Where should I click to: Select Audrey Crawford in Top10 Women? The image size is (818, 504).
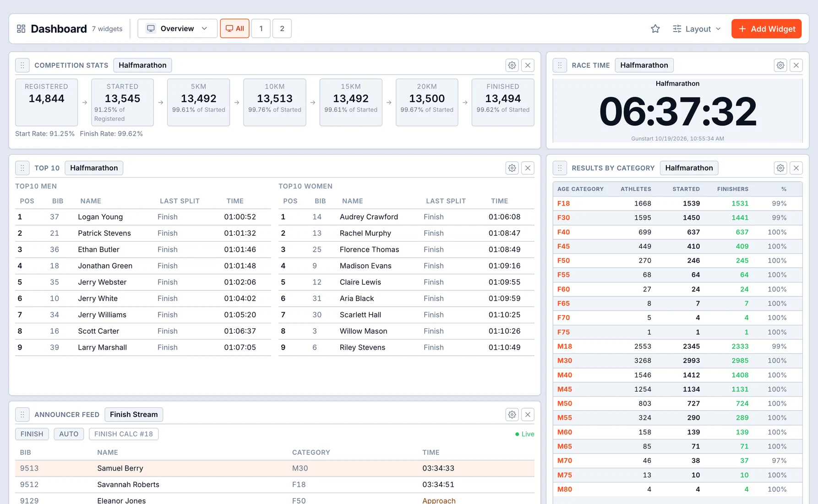(406, 217)
